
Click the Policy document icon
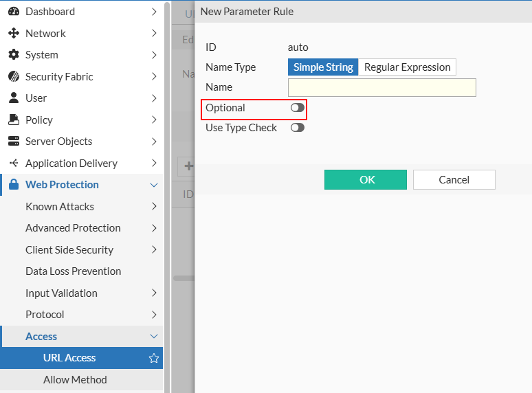tap(13, 120)
